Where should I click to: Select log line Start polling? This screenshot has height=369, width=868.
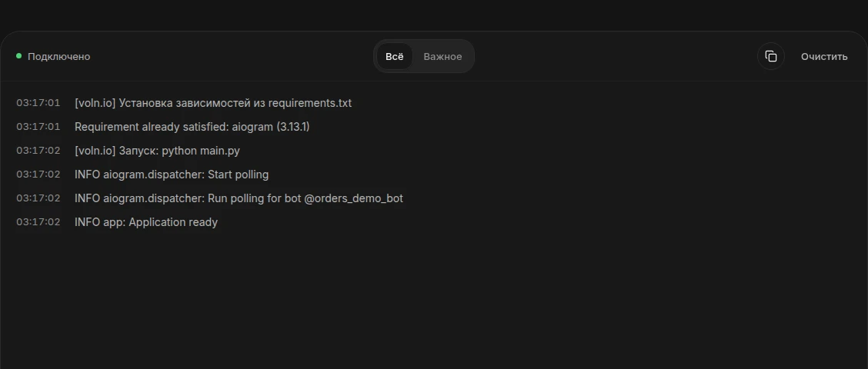pos(172,175)
